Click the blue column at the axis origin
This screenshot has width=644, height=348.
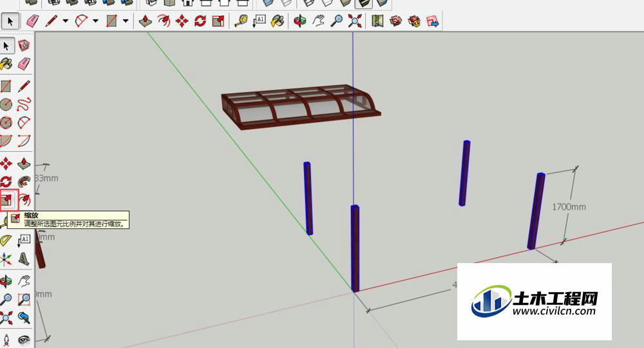(355, 249)
